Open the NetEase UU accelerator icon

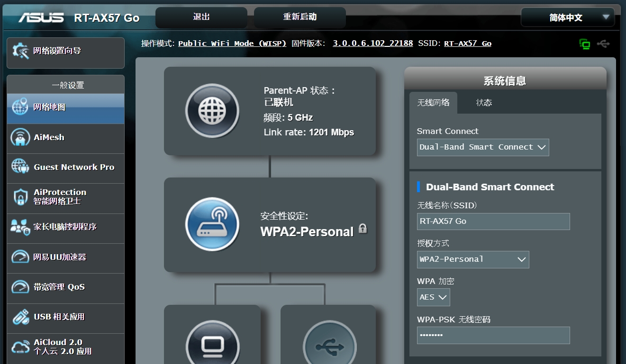pyautogui.click(x=20, y=257)
